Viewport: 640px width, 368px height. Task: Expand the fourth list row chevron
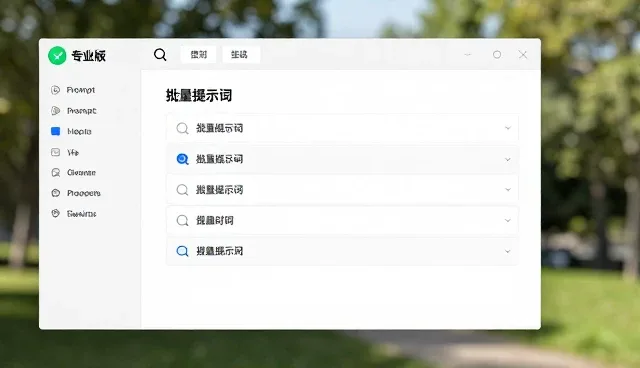pyautogui.click(x=508, y=220)
